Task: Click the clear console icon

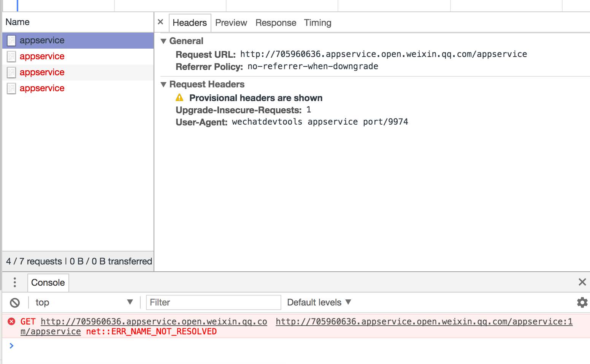Action: pyautogui.click(x=15, y=302)
